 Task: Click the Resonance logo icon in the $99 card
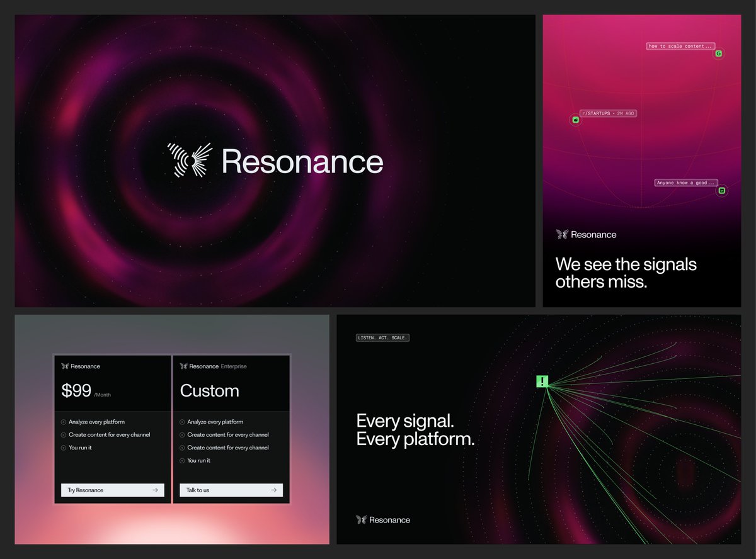(65, 366)
